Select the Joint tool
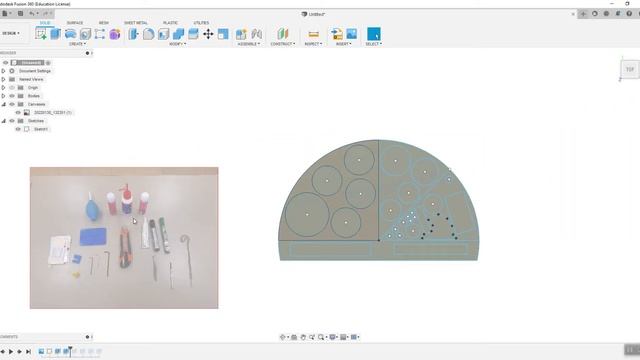Viewport: 640px width, 360px height. [256, 34]
